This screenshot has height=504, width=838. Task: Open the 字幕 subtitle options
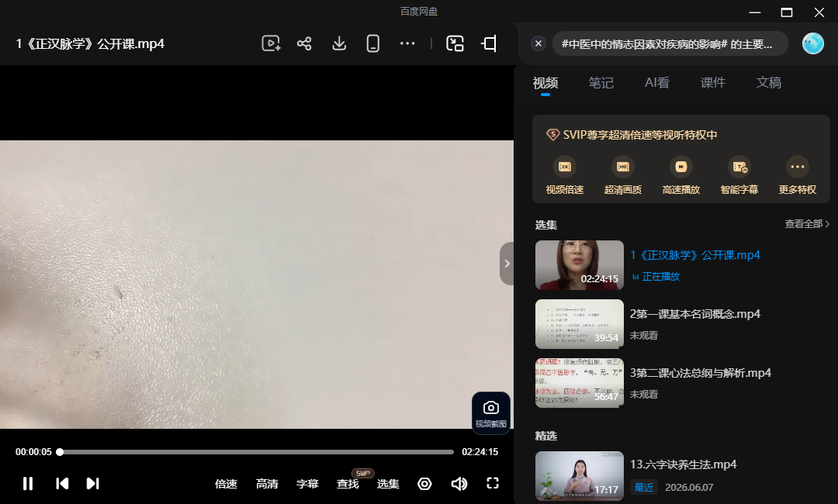(307, 484)
